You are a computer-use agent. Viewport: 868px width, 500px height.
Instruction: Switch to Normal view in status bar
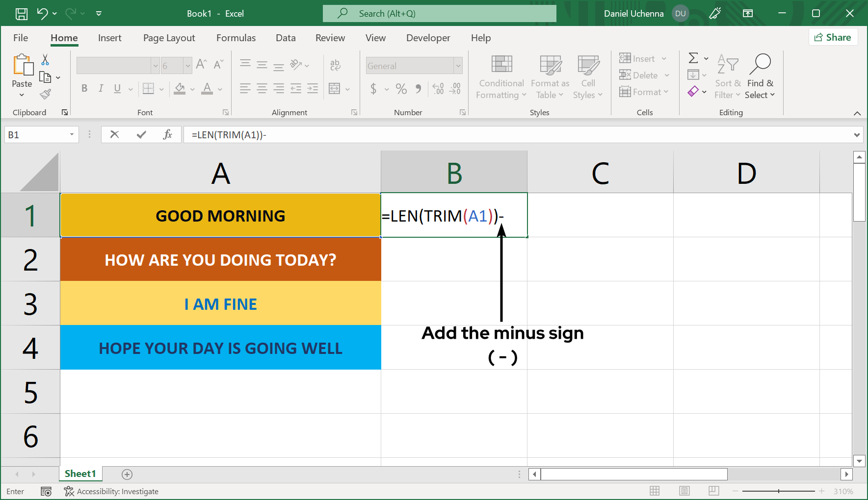point(655,491)
